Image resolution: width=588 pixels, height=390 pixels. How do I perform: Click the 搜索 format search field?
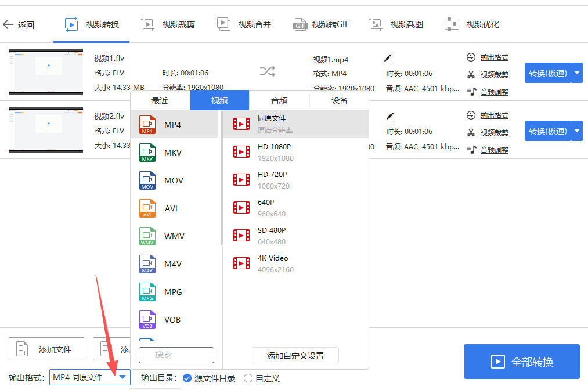pyautogui.click(x=176, y=355)
